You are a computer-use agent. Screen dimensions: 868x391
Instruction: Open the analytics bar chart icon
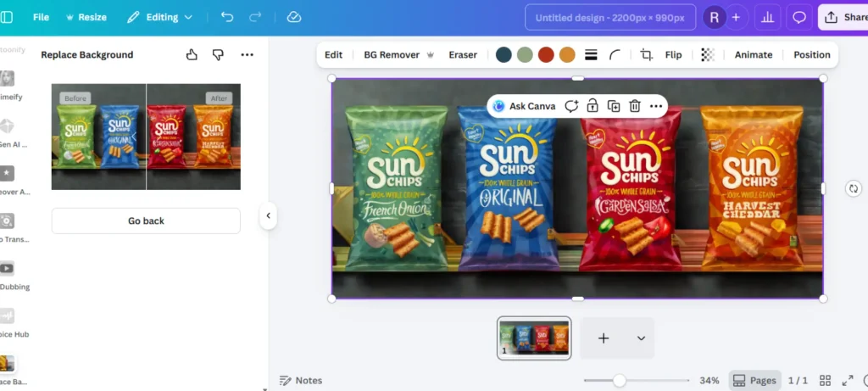click(x=767, y=17)
